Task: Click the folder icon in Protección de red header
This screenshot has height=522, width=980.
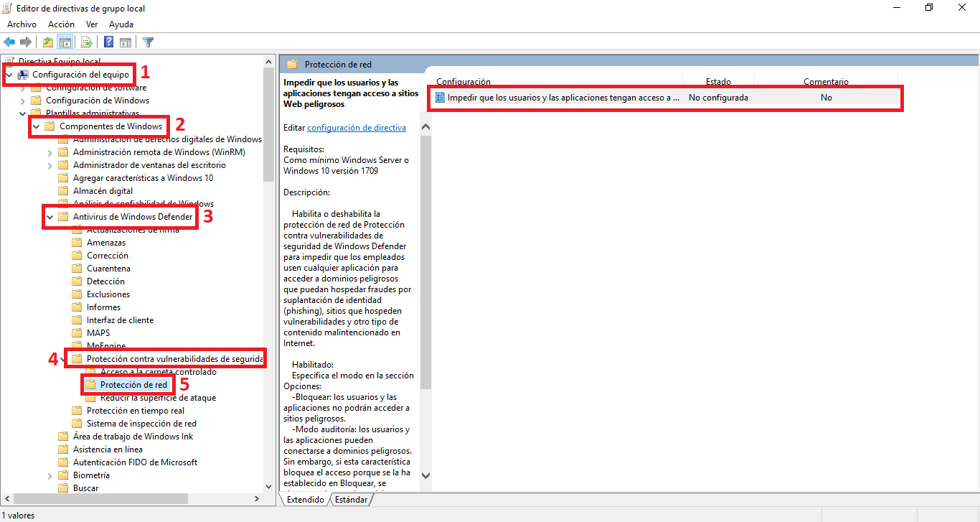Action: pyautogui.click(x=292, y=64)
